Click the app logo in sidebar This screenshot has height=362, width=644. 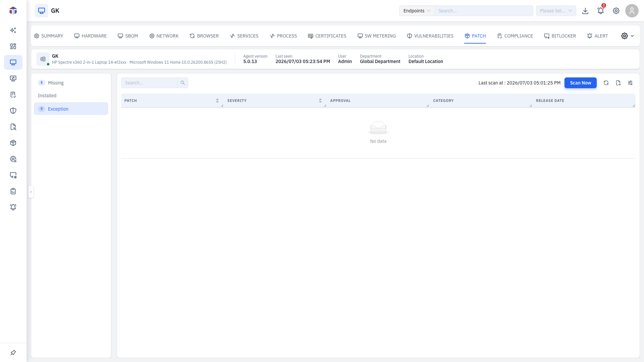pos(13,11)
